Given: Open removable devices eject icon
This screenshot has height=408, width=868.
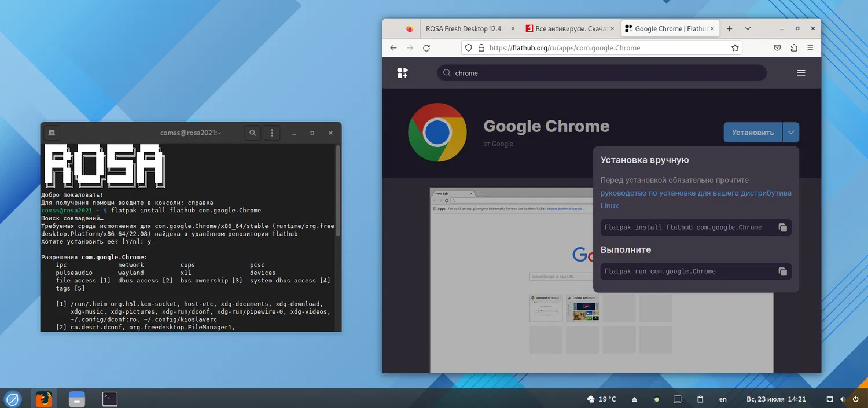Looking at the screenshot, I should [634, 399].
